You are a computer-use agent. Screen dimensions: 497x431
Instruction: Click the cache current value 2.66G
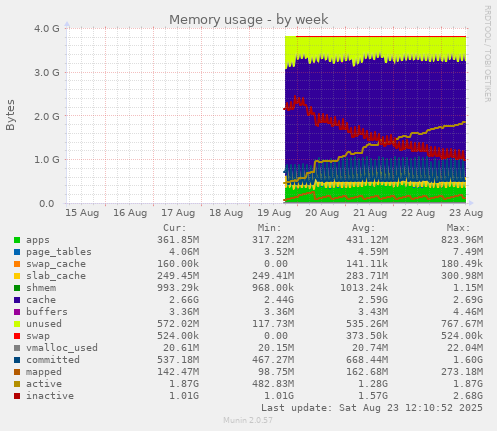coord(184,300)
